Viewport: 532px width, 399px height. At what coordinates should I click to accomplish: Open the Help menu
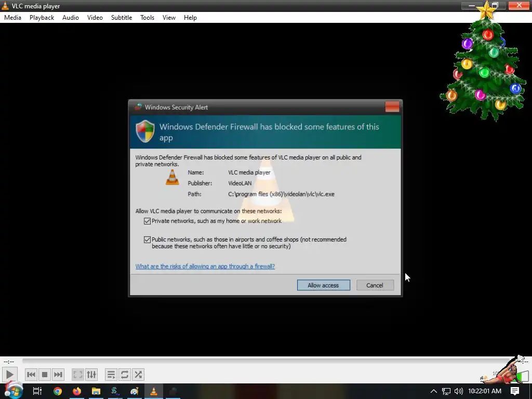tap(190, 18)
